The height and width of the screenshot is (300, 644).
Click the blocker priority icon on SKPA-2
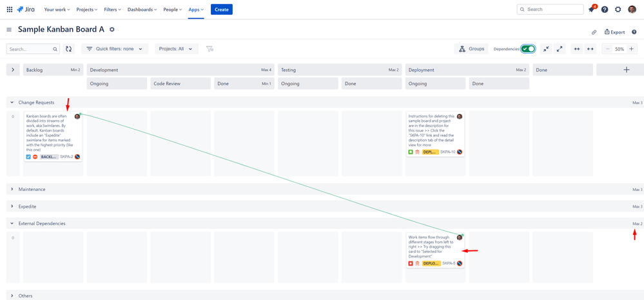click(x=35, y=157)
